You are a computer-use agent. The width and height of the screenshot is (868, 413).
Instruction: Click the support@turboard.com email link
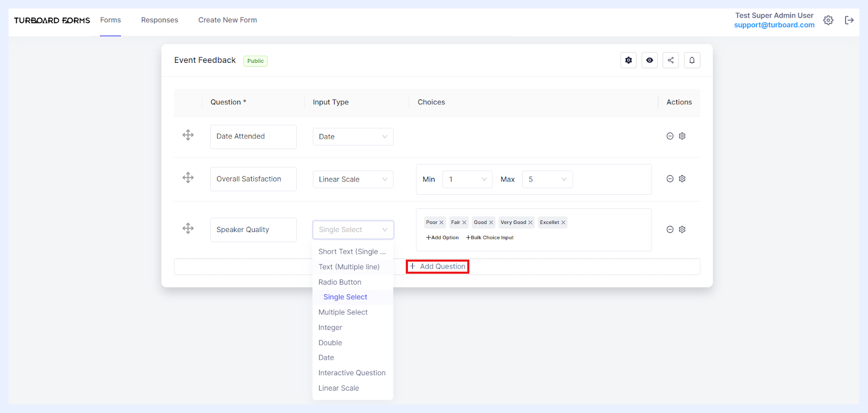tap(774, 25)
